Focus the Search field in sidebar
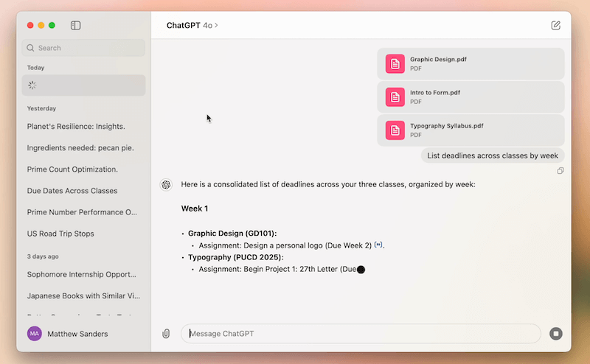Viewport: 590px width, 364px height. [x=83, y=48]
